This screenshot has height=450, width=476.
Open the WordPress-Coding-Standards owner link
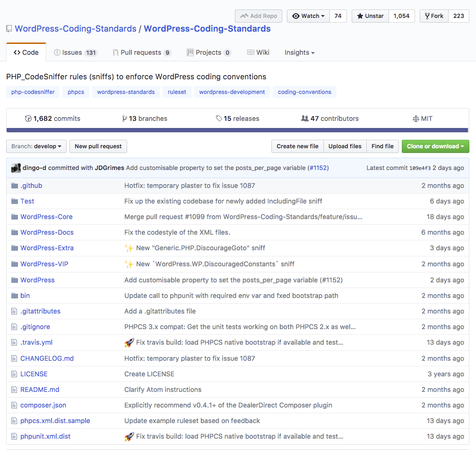tap(76, 29)
